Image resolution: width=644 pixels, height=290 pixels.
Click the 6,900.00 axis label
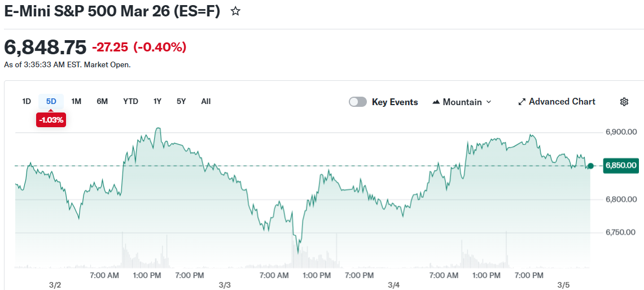[621, 132]
